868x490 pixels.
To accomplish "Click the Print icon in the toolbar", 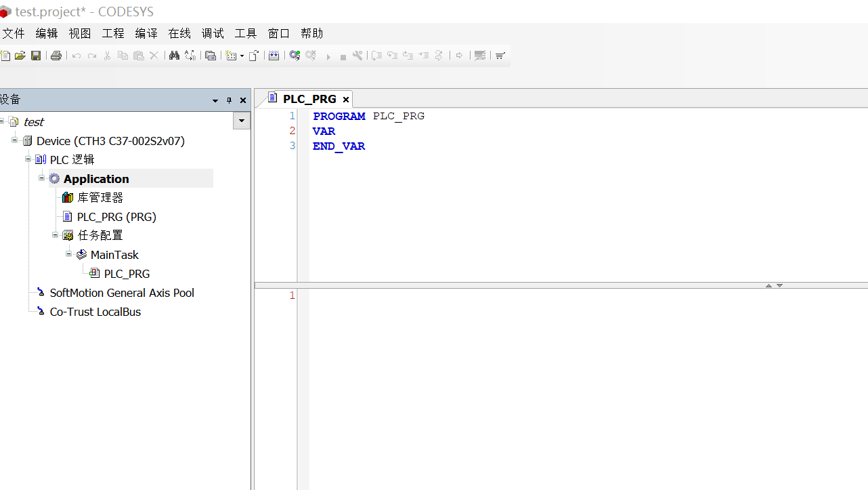I will pyautogui.click(x=56, y=55).
